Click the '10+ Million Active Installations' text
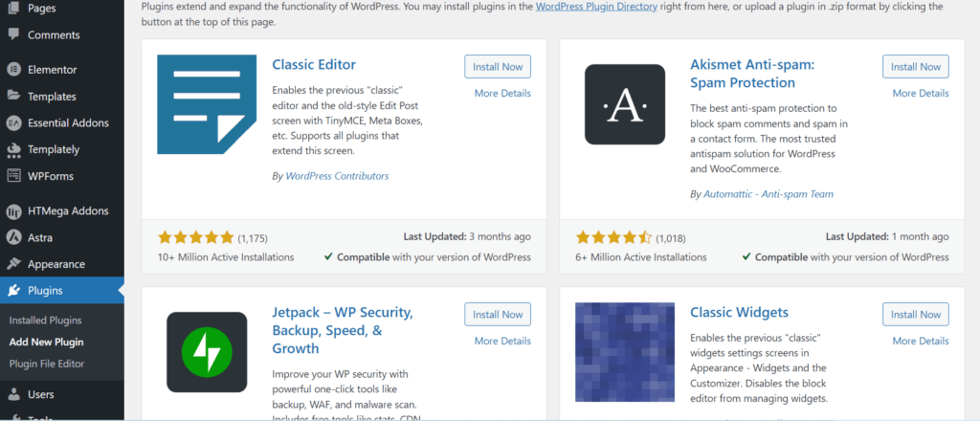This screenshot has width=980, height=421. (x=226, y=257)
